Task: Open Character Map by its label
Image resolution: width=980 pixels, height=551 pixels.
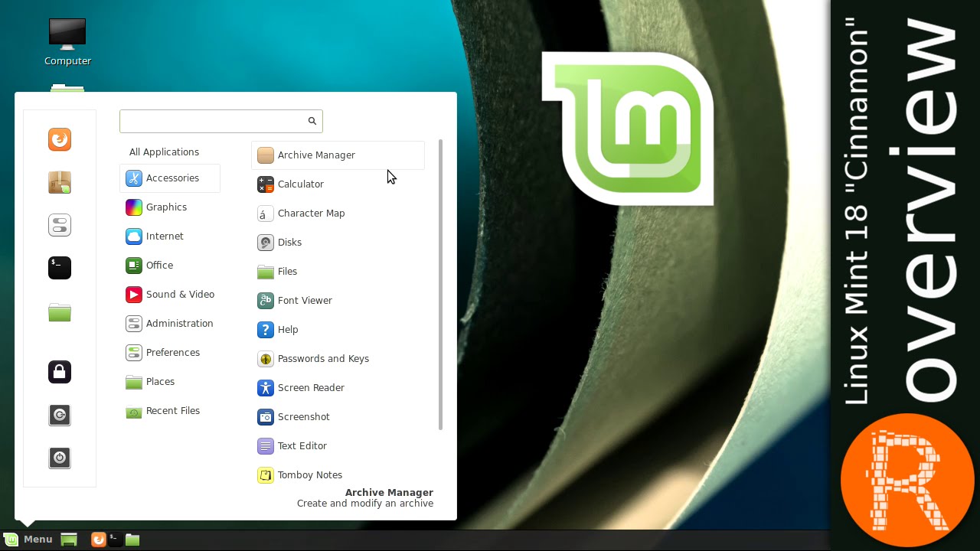Action: click(311, 214)
